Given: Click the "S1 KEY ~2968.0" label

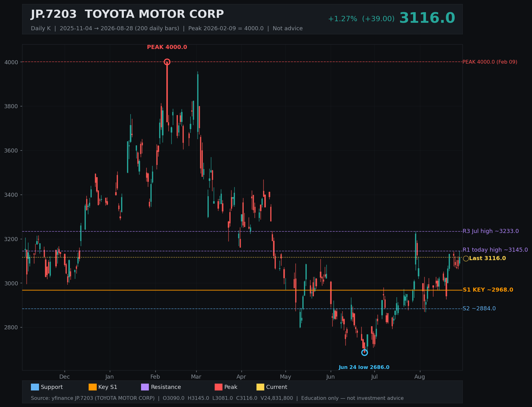Looking at the screenshot, I should pyautogui.click(x=488, y=290).
